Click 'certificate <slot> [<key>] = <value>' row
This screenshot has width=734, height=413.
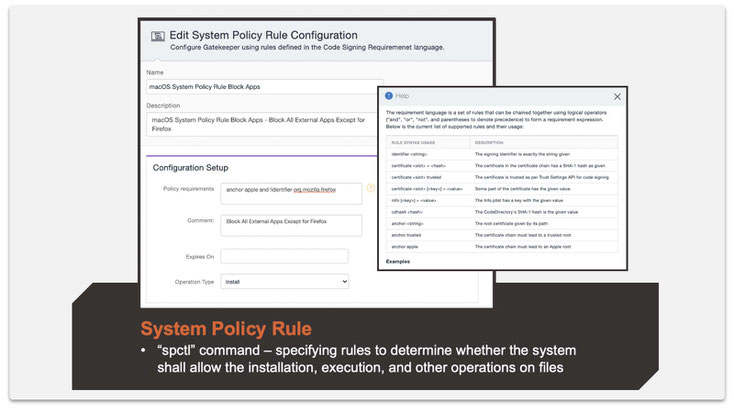(502, 189)
